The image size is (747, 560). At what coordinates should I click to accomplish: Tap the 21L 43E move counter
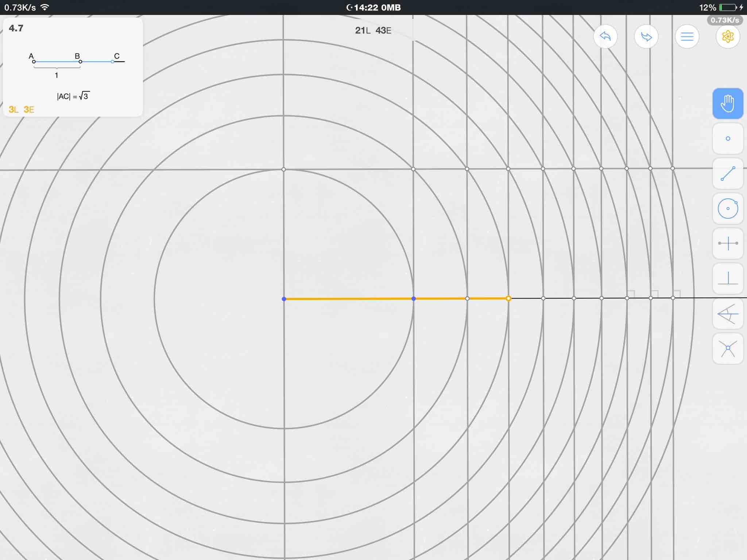click(373, 31)
